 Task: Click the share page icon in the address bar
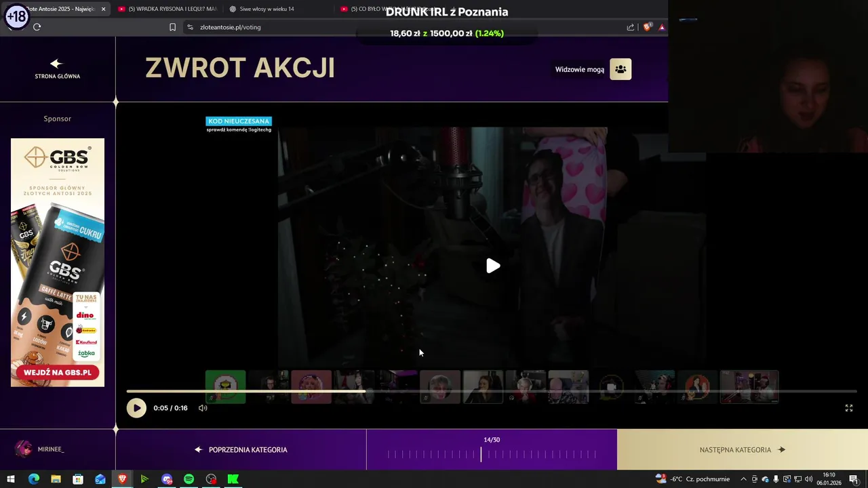point(631,27)
